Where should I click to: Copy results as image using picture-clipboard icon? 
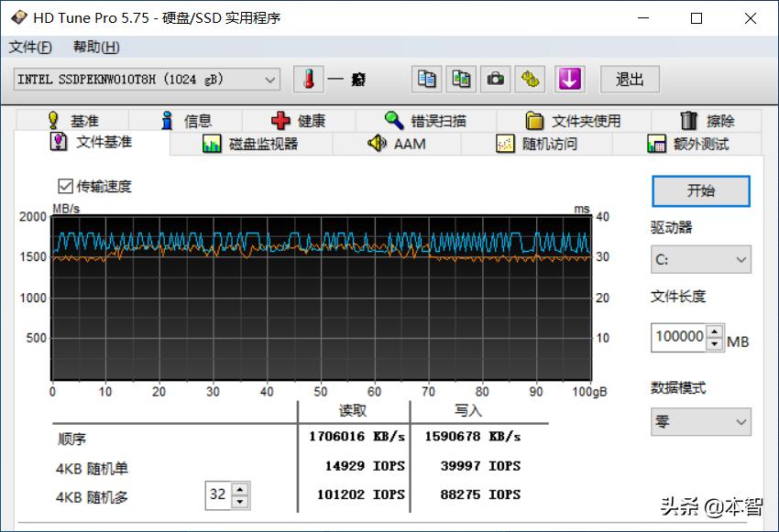point(461,80)
